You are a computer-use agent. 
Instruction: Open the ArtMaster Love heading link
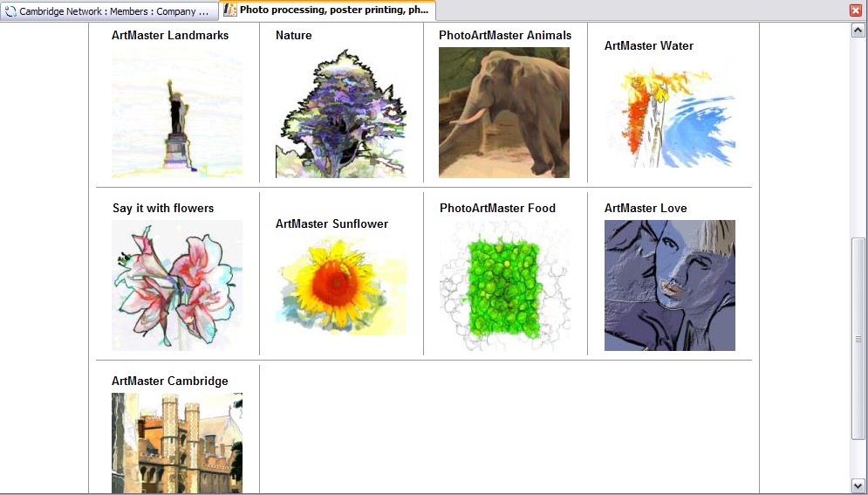[x=646, y=208]
